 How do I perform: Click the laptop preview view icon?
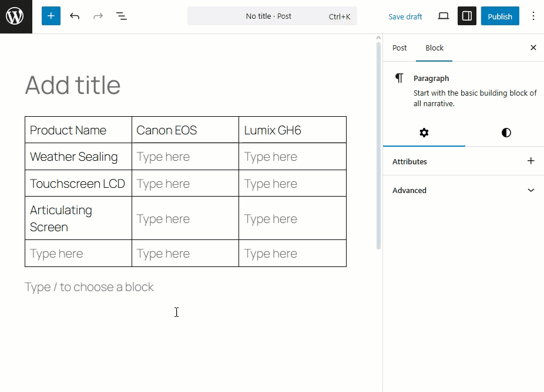(x=444, y=16)
